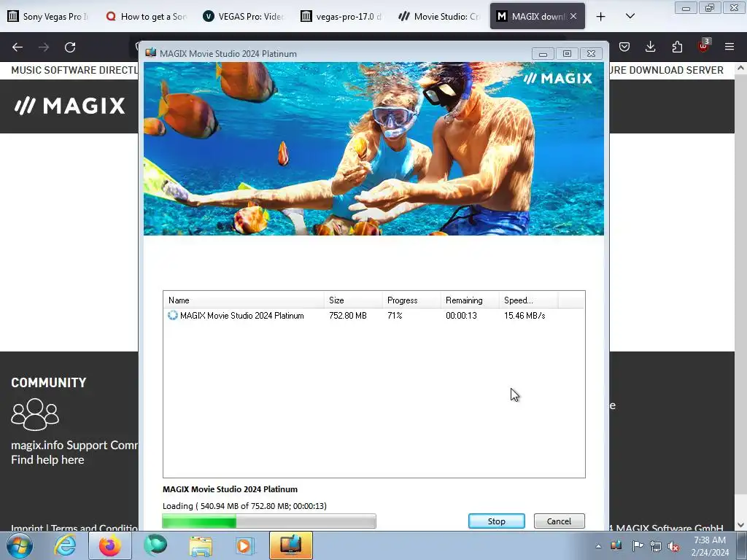Open Windows Media Player in taskbar
The width and height of the screenshot is (747, 560).
click(x=245, y=545)
